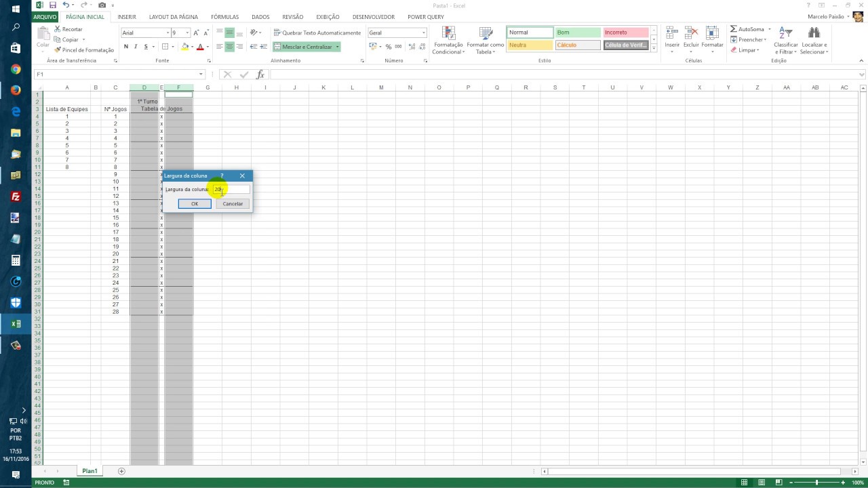The width and height of the screenshot is (868, 488).
Task: Apply the percent style format
Action: (x=389, y=47)
